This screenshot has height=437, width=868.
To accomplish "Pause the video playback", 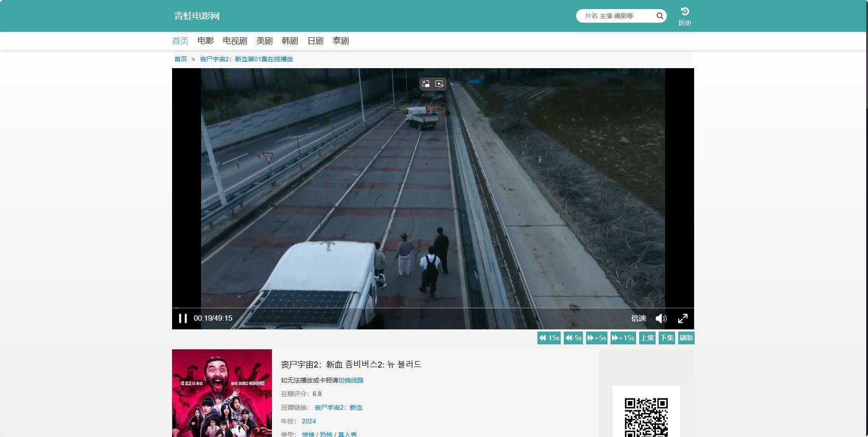I will (183, 318).
